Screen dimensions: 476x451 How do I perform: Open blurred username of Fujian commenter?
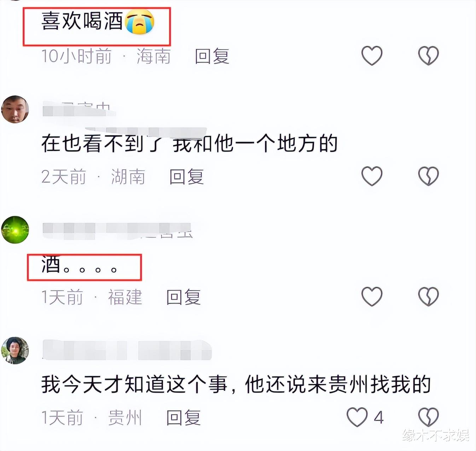click(x=117, y=230)
